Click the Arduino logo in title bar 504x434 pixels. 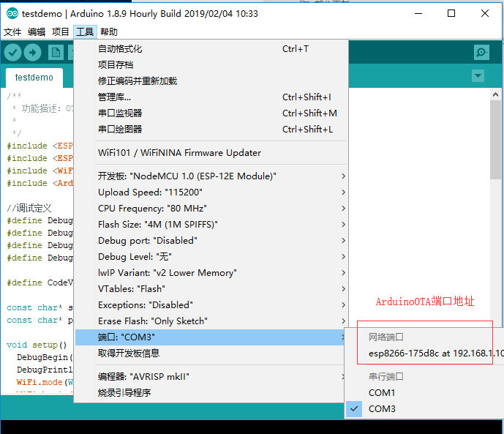(x=12, y=13)
